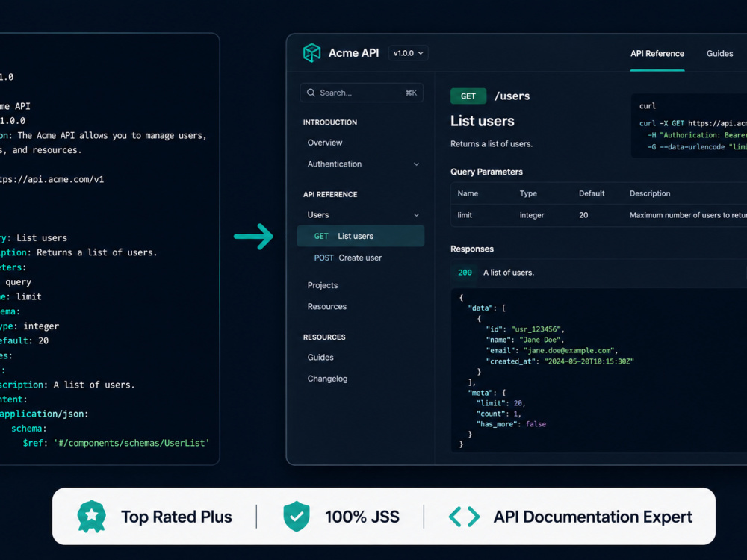Select GET List users in sidebar
This screenshot has height=560, width=747.
click(361, 236)
